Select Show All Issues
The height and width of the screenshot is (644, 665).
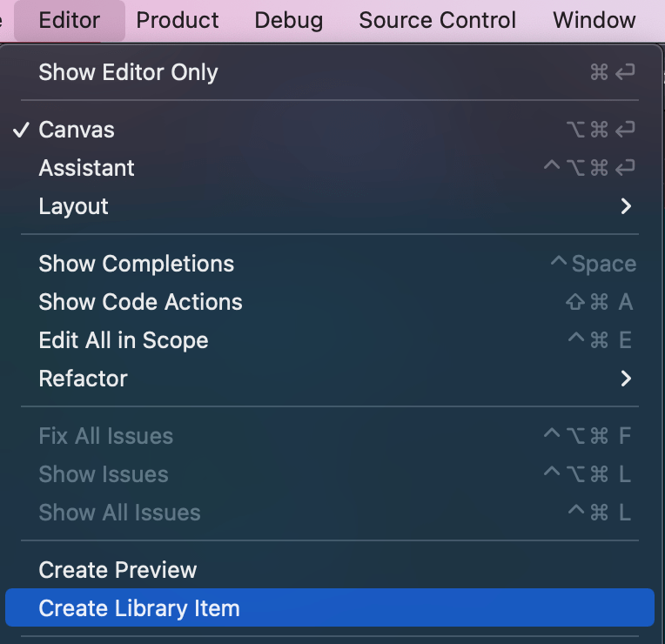(120, 513)
